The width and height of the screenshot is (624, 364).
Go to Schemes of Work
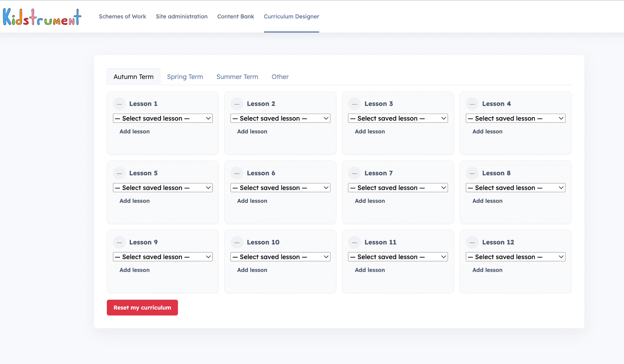tap(123, 17)
